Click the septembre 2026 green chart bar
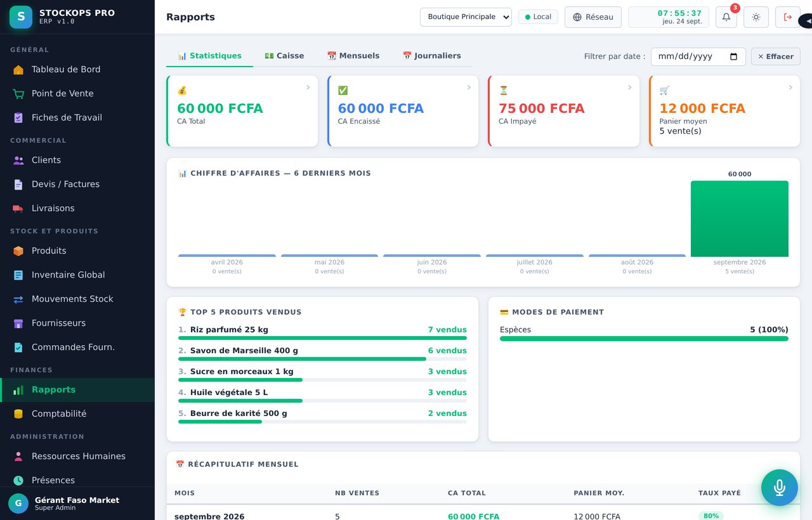The image size is (812, 520). (740, 219)
